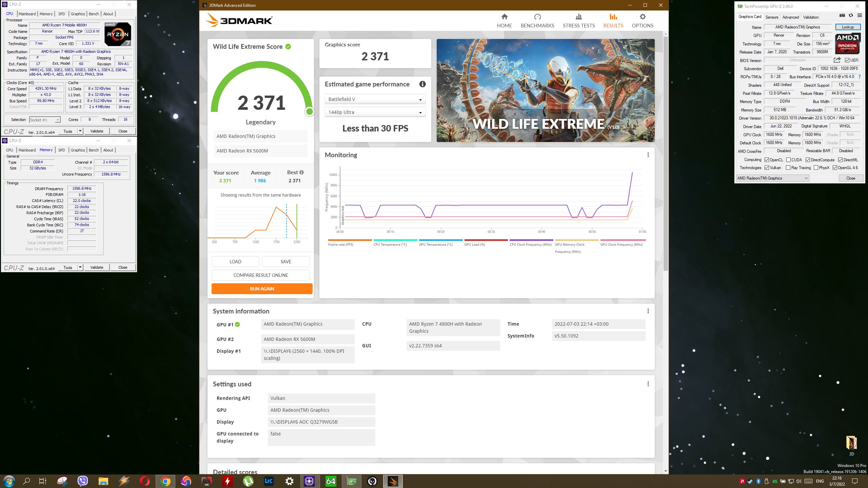This screenshot has width=868, height=488.
Task: Open the Mainboard tab in top CPU-Z window
Action: click(x=27, y=14)
